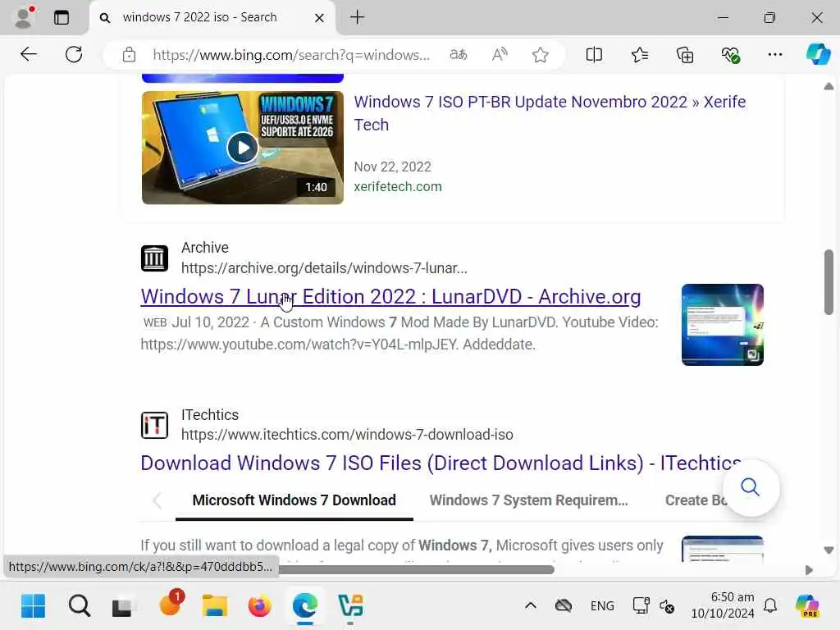Screen dimensions: 840x630
Task: Click the vertical scrollbar thumb
Action: (829, 282)
